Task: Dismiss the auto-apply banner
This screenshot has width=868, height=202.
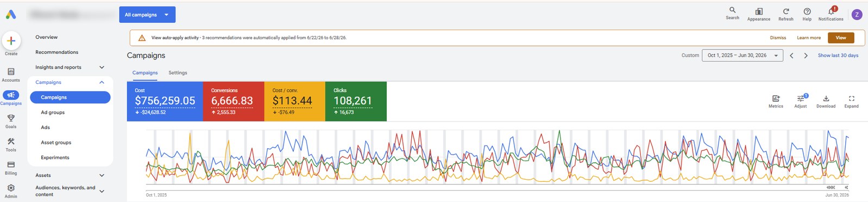Action: pyautogui.click(x=778, y=38)
